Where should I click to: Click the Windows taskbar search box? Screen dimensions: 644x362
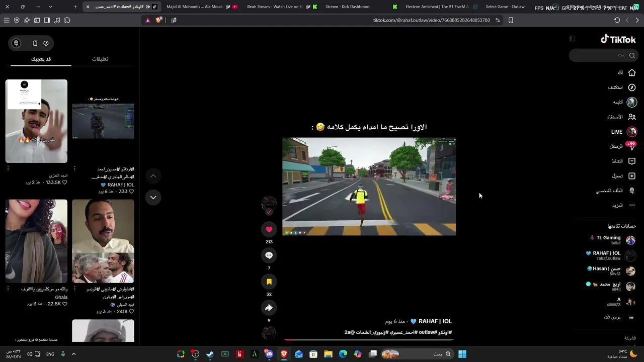[x=418, y=354]
